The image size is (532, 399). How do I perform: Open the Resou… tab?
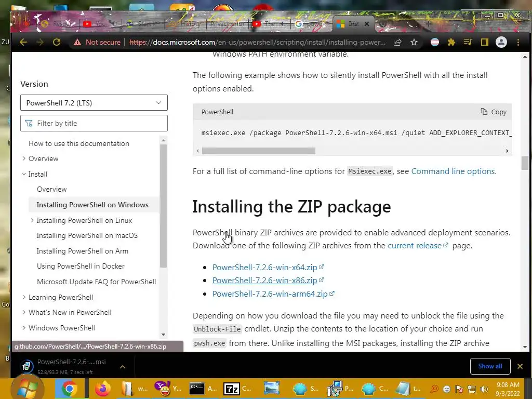[x=58, y=24]
